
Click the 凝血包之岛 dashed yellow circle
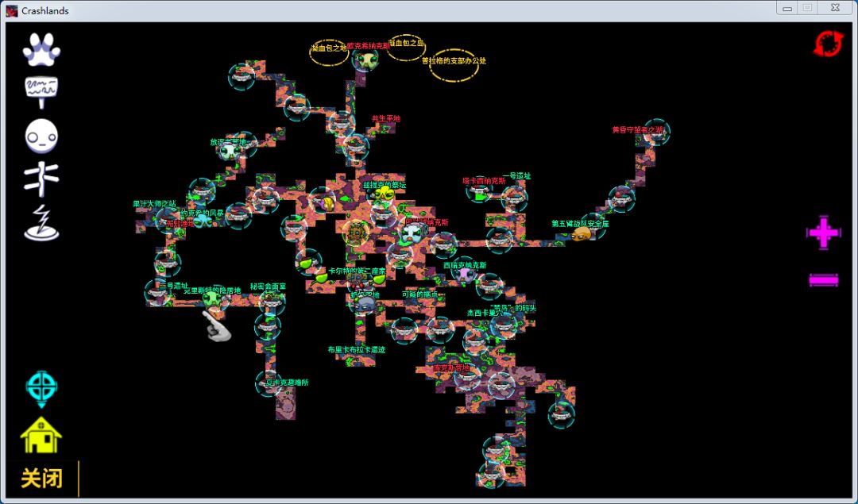pyautogui.click(x=406, y=48)
